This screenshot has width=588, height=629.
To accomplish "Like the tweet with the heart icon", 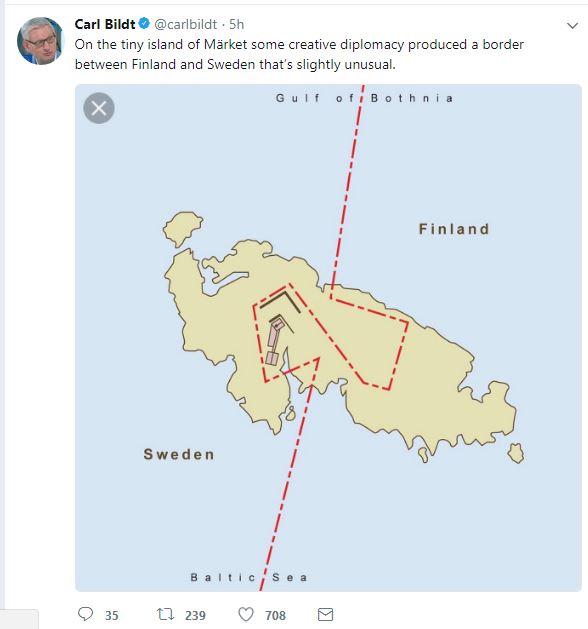I will 246,614.
